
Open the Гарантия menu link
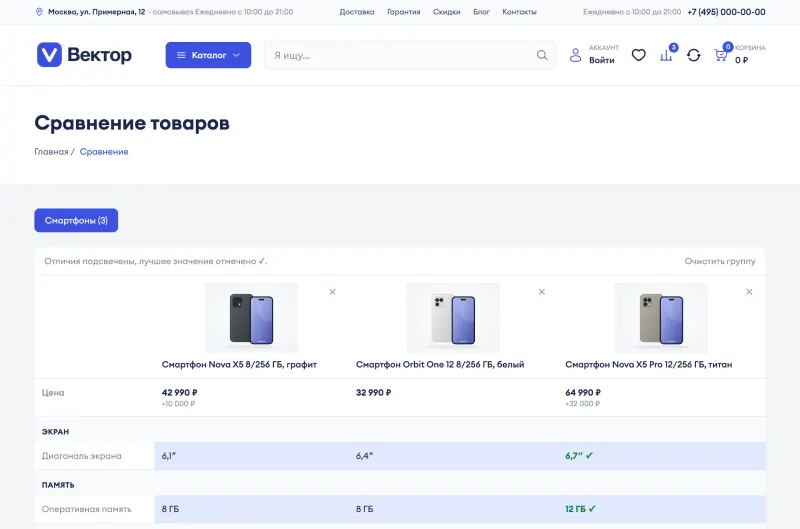pos(404,12)
